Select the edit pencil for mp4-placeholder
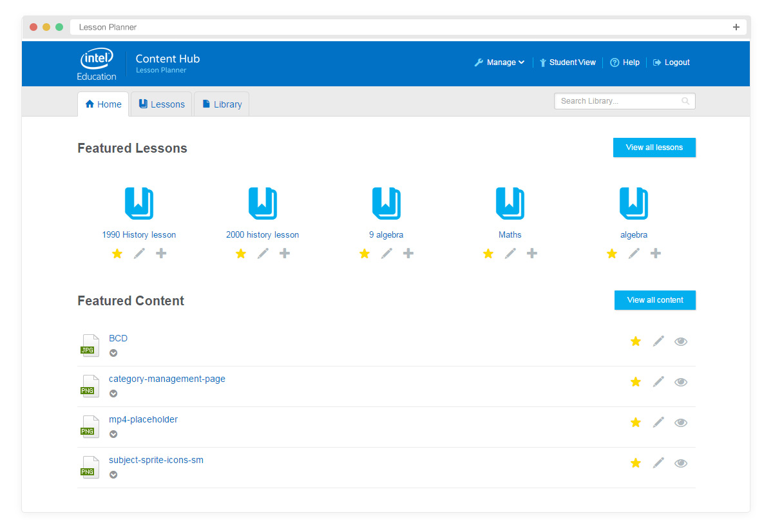 pos(658,422)
